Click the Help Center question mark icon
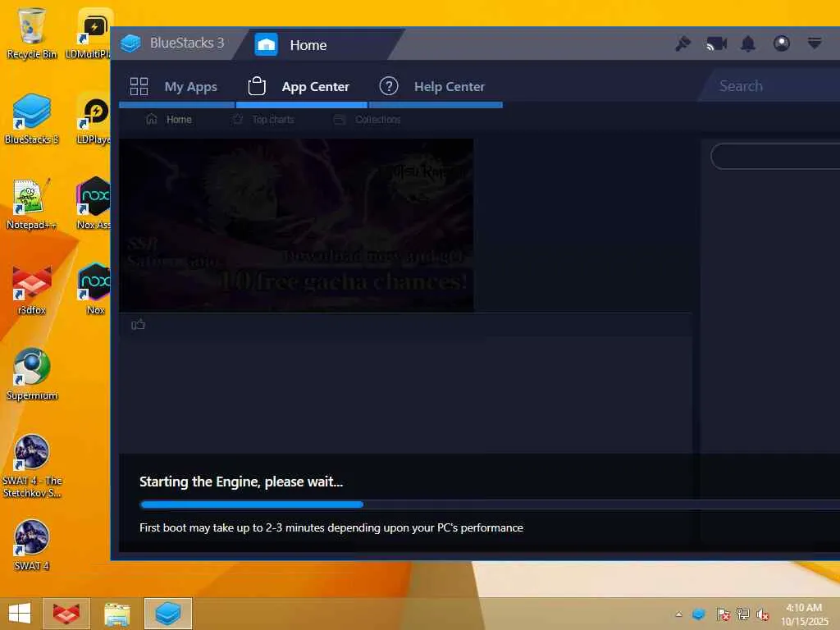The height and width of the screenshot is (630, 840). pyautogui.click(x=388, y=85)
